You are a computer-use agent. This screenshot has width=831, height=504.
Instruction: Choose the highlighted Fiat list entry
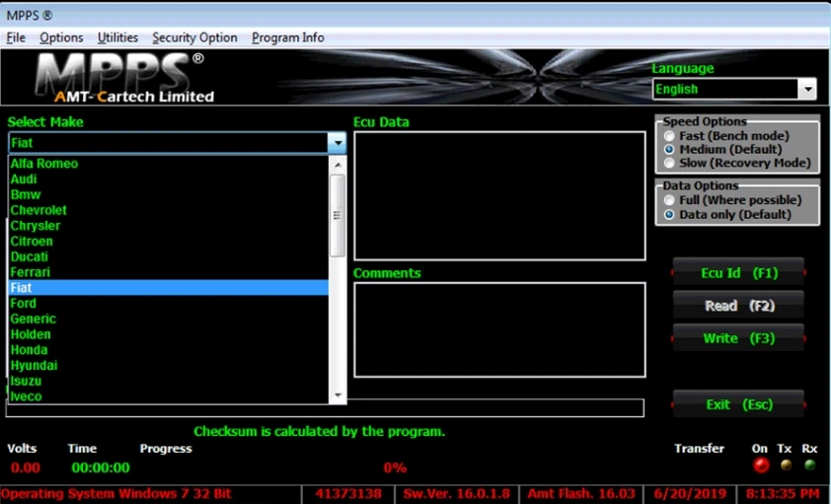tap(169, 287)
